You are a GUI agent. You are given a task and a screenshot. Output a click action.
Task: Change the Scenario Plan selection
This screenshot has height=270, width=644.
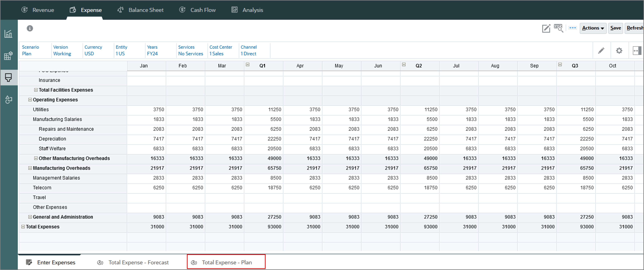tap(30, 50)
